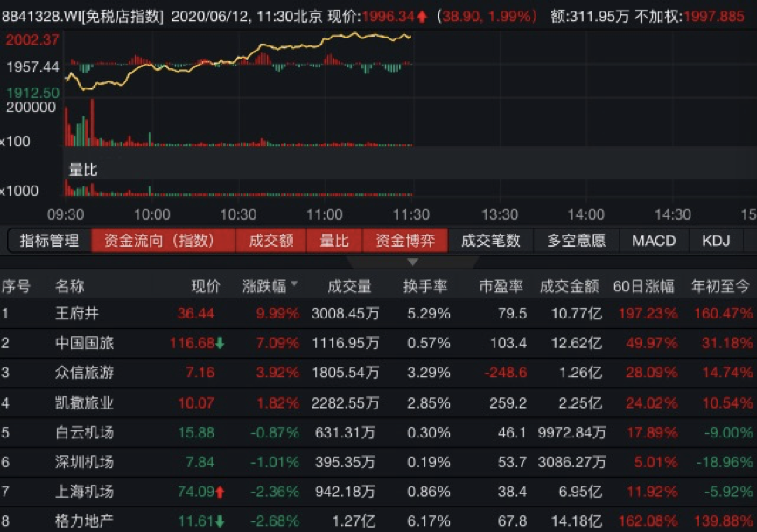Viewport: 757px width, 532px height.
Task: Toggle the 成交额 indicator
Action: 270,241
